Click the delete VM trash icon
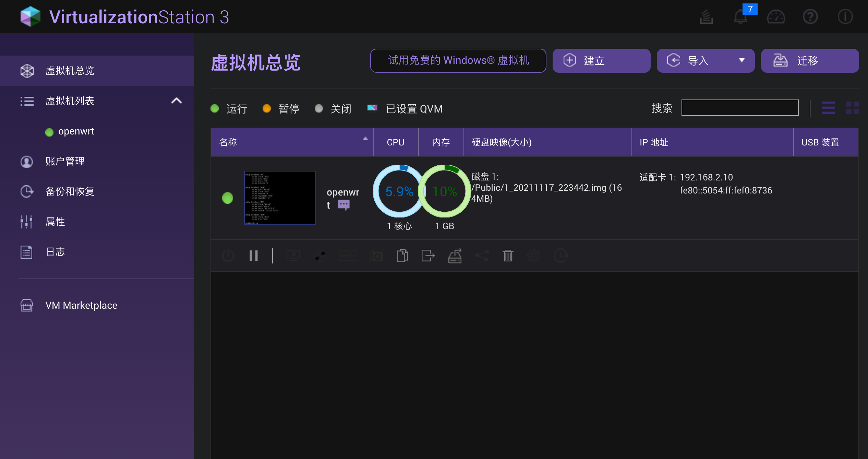868x459 pixels. (507, 255)
